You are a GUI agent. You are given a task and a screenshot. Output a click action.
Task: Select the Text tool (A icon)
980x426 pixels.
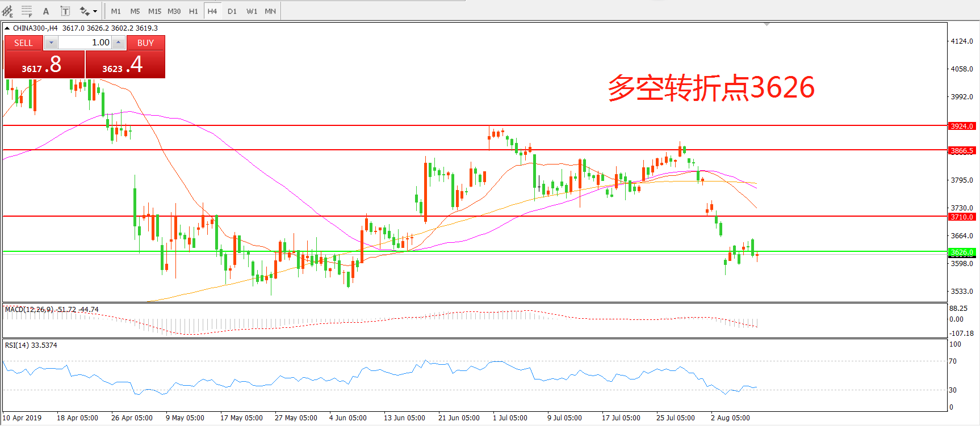click(x=46, y=11)
